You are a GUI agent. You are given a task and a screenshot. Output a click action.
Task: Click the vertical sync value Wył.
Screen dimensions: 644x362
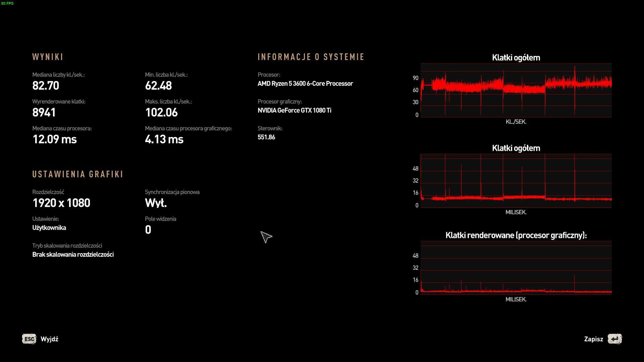[156, 203]
